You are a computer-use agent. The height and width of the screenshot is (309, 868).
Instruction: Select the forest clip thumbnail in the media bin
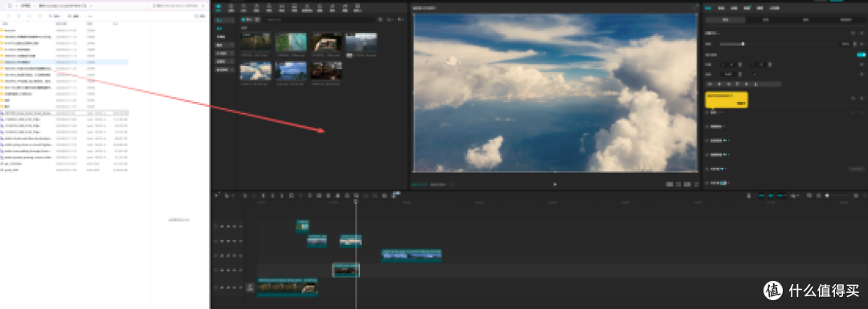point(256,42)
